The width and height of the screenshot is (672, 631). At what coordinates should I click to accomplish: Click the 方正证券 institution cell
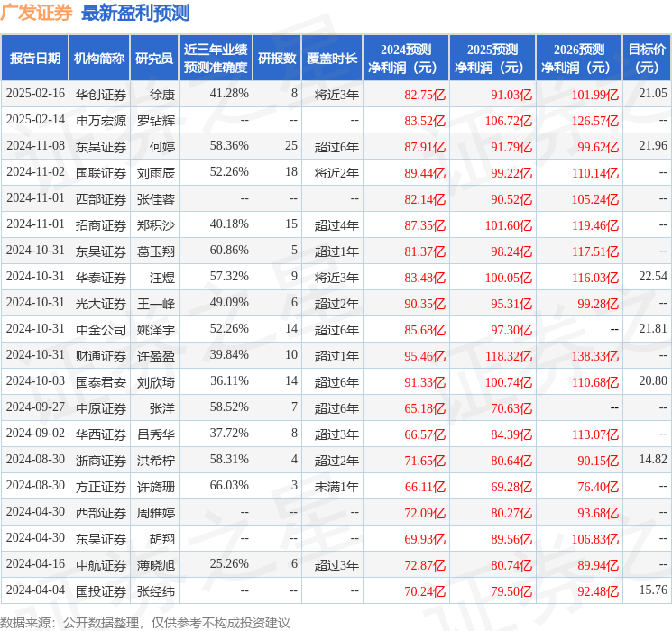pos(101,486)
